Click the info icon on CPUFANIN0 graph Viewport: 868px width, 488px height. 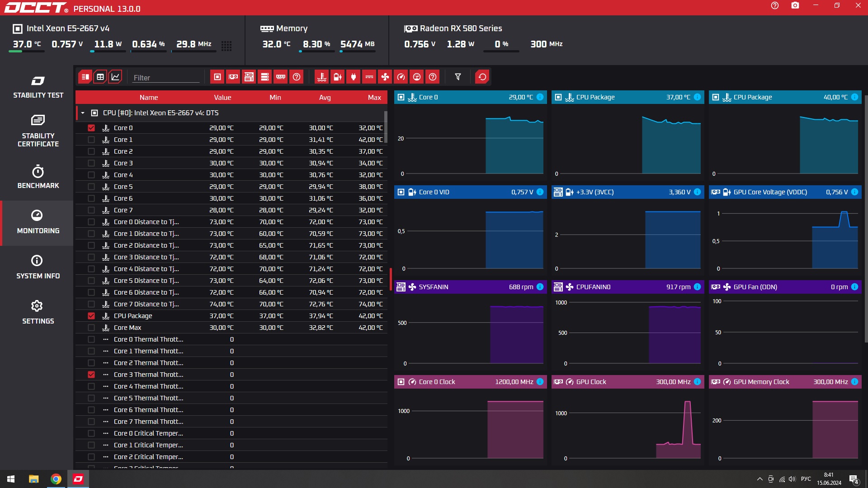[697, 287]
